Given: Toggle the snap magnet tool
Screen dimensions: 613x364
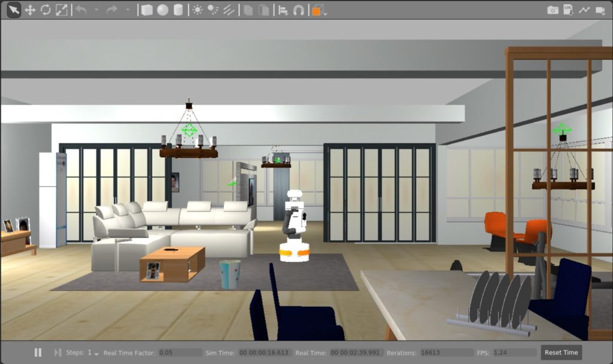Looking at the screenshot, I should (x=299, y=11).
